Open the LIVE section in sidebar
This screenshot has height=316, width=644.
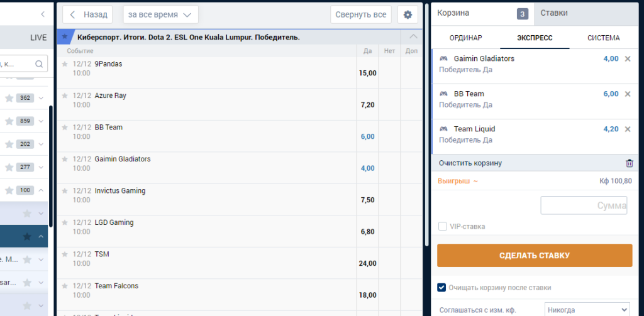pos(38,38)
